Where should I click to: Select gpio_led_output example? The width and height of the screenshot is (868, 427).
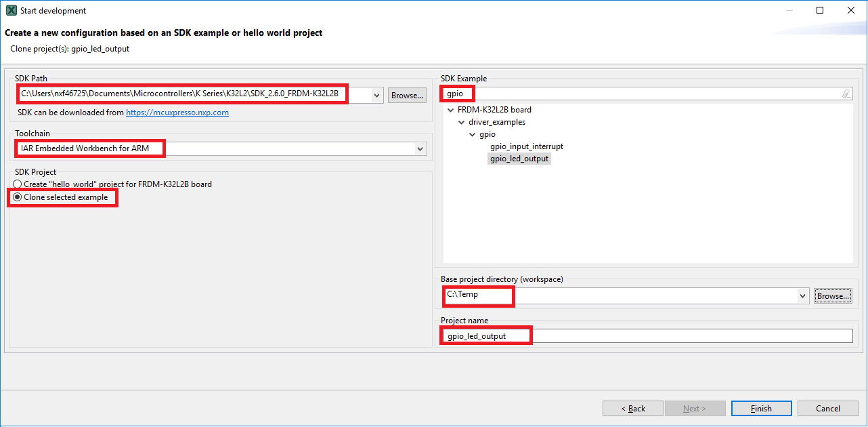[x=519, y=159]
